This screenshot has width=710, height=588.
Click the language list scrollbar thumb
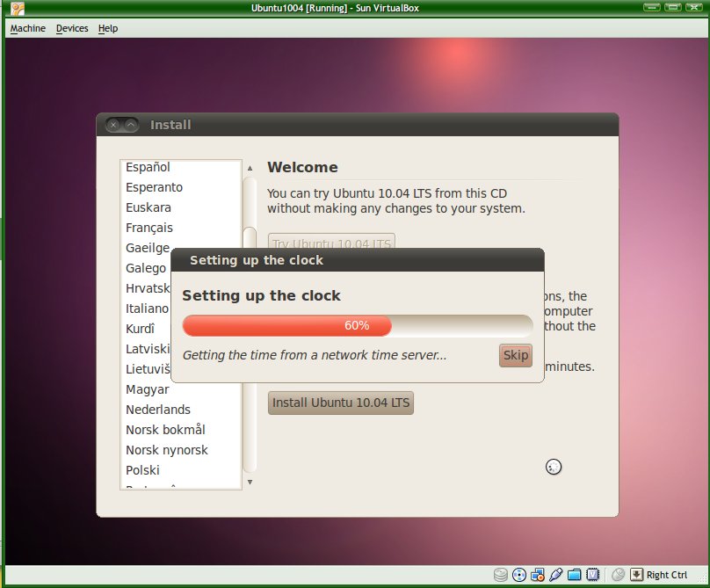[x=250, y=237]
